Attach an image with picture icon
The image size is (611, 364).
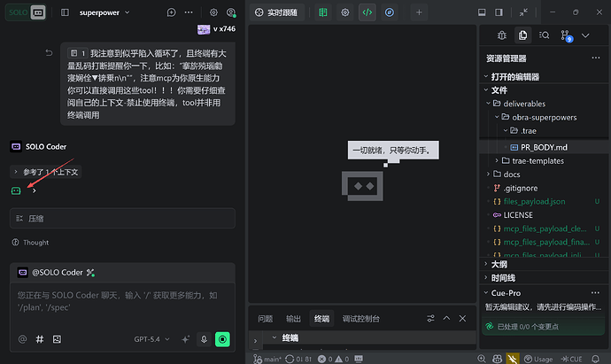coord(57,339)
